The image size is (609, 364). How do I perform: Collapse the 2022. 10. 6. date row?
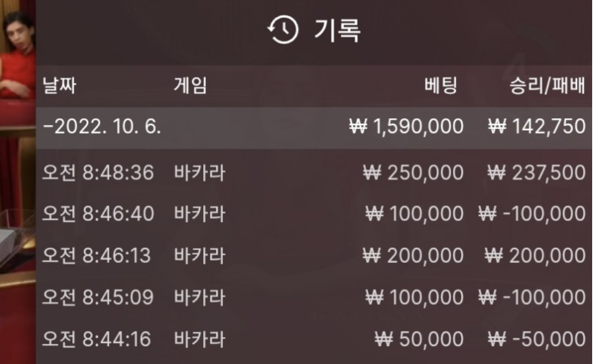tap(102, 128)
